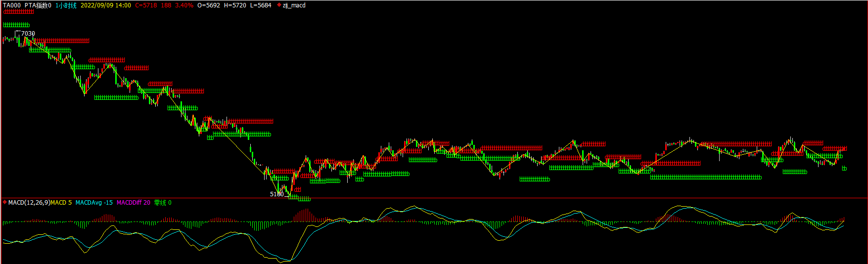Click the red diamond beside zij_macd
This screenshot has height=264, width=868.
click(279, 5)
